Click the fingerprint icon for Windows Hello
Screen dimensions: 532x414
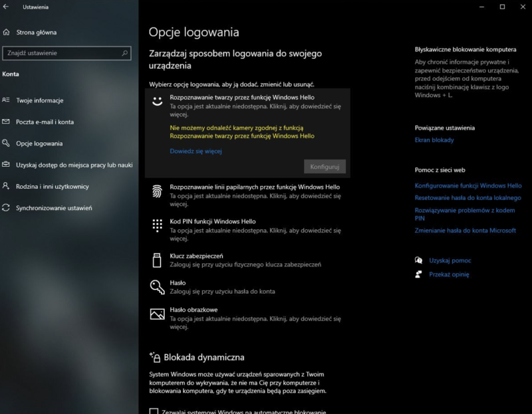tap(157, 192)
